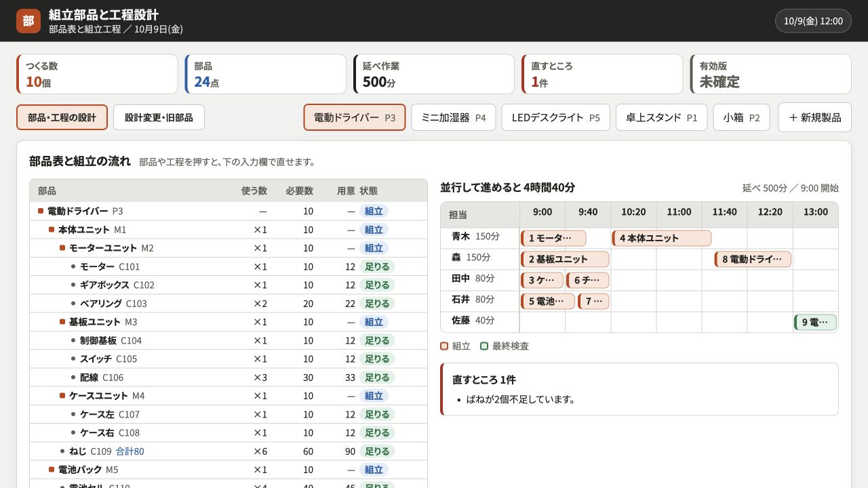The width and height of the screenshot is (868, 488).
Task: Select the 制御基板 C104 part row
Action: point(229,340)
